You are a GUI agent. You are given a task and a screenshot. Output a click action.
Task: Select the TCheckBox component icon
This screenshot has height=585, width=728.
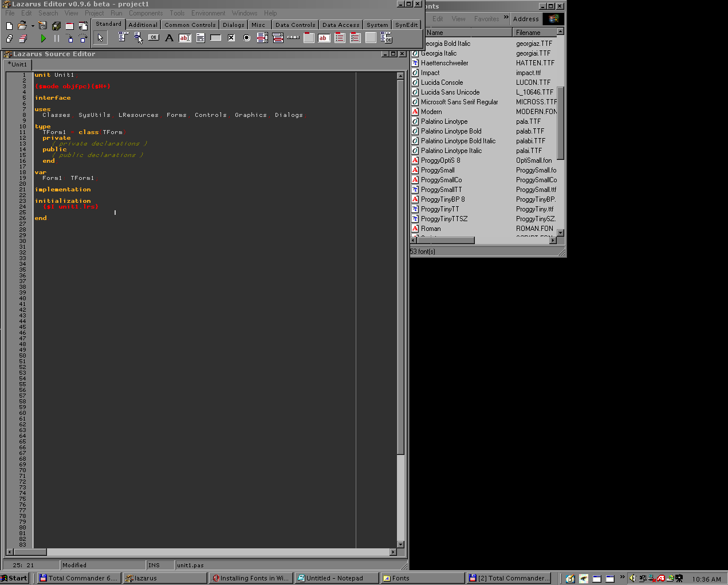click(231, 38)
